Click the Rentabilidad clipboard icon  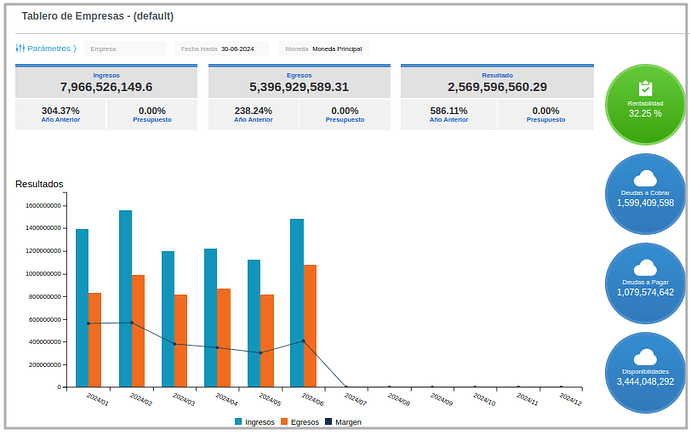pyautogui.click(x=645, y=88)
